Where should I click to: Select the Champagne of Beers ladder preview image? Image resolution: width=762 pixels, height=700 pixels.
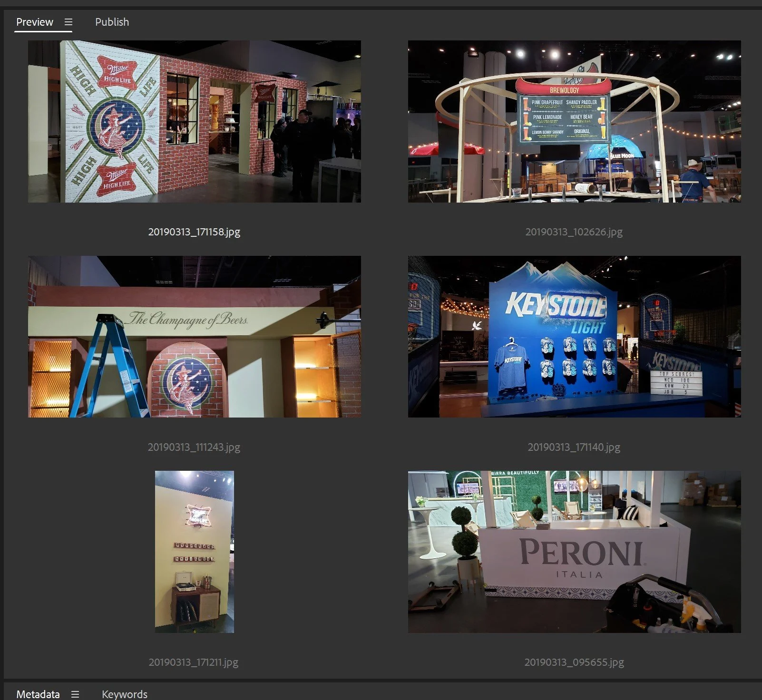click(x=195, y=337)
